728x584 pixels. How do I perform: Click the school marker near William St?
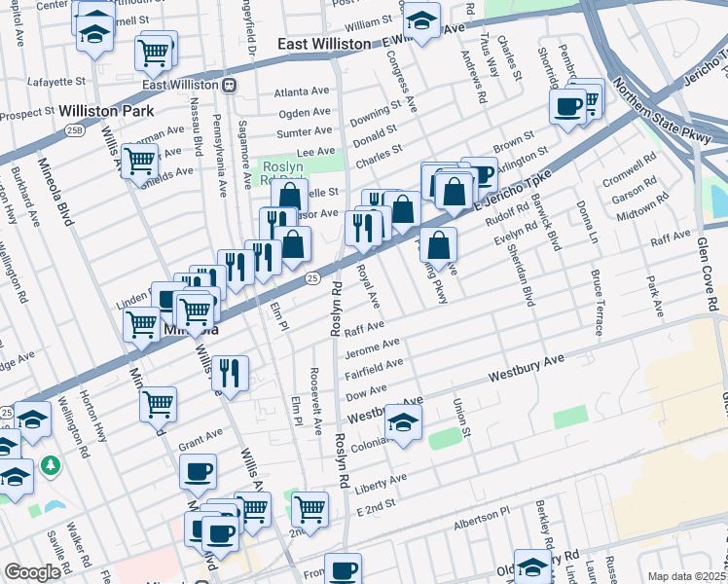click(x=421, y=18)
